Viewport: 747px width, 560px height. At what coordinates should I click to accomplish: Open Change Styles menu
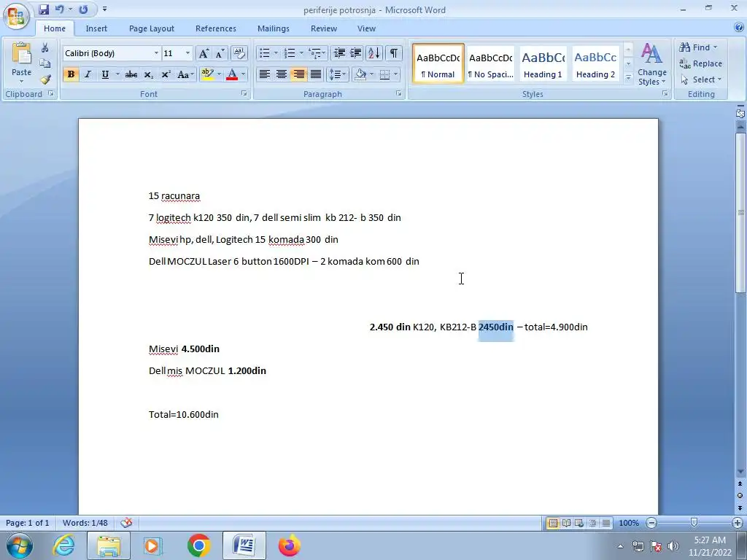pos(651,64)
